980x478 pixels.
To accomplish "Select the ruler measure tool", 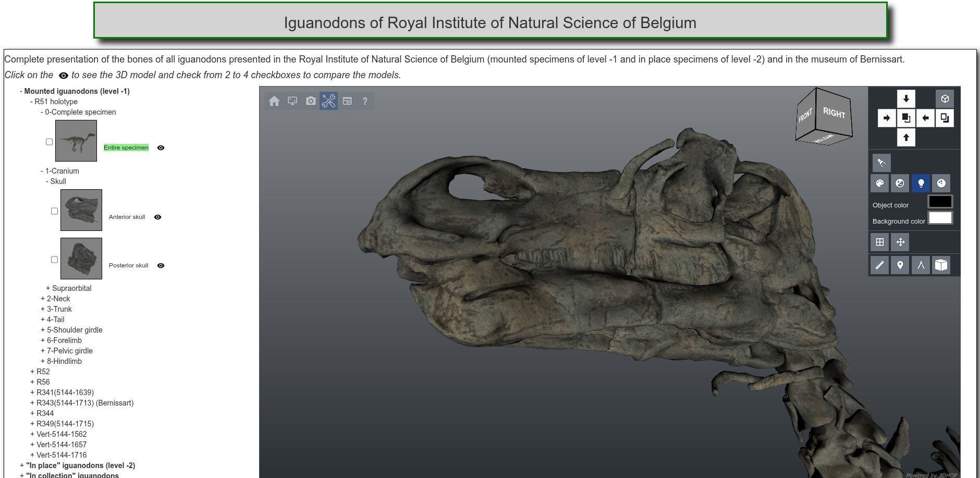I will tap(880, 265).
